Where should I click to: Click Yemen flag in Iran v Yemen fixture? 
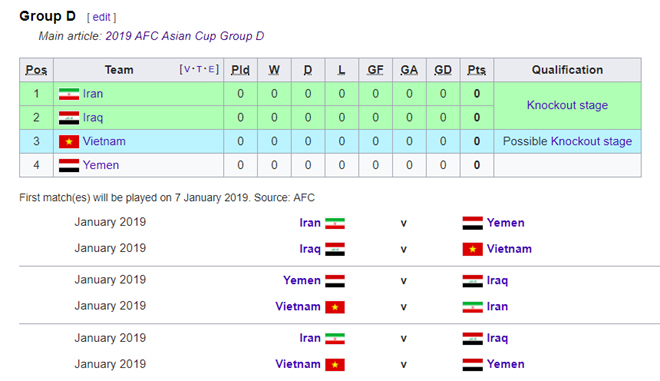pyautogui.click(x=473, y=223)
